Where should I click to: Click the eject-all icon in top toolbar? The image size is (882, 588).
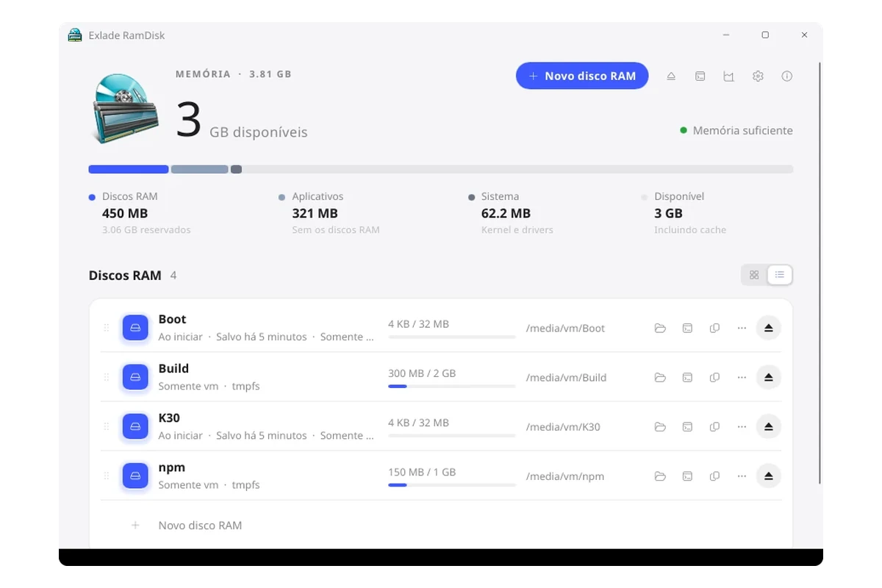671,76
